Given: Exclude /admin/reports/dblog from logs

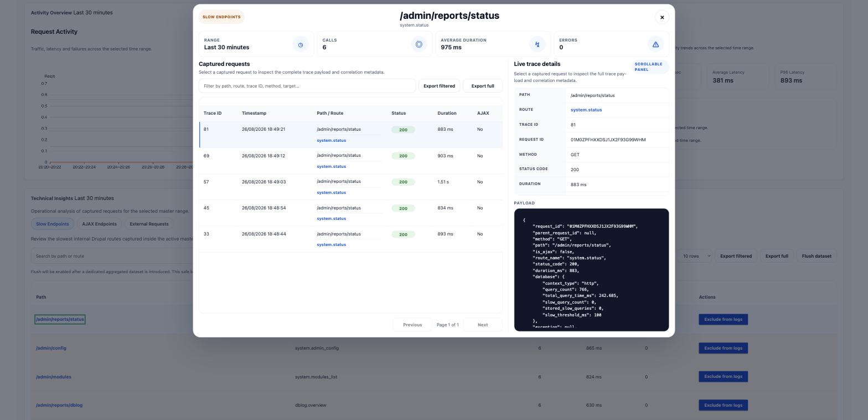Looking at the screenshot, I should (723, 405).
